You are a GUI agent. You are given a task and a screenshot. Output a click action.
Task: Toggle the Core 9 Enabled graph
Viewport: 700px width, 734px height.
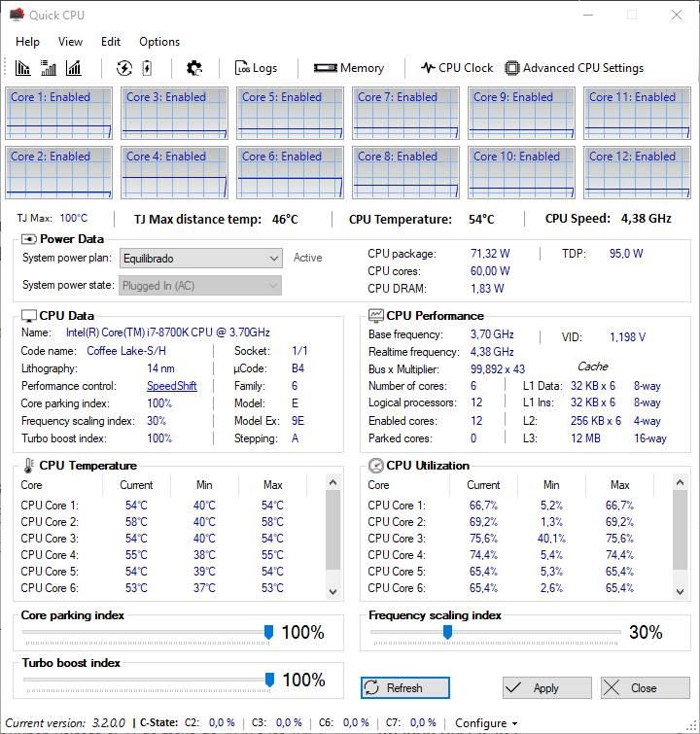coord(521,114)
